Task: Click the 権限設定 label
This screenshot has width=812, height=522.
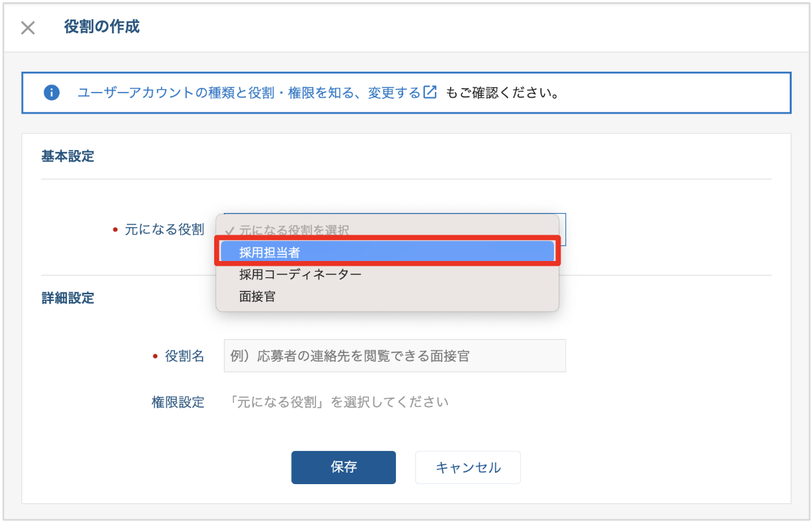Action: coord(178,402)
